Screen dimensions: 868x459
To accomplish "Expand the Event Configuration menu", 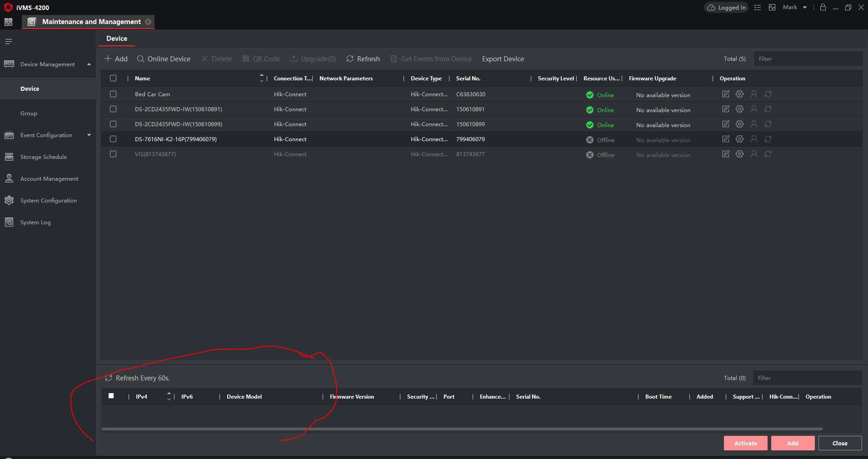I will click(89, 135).
